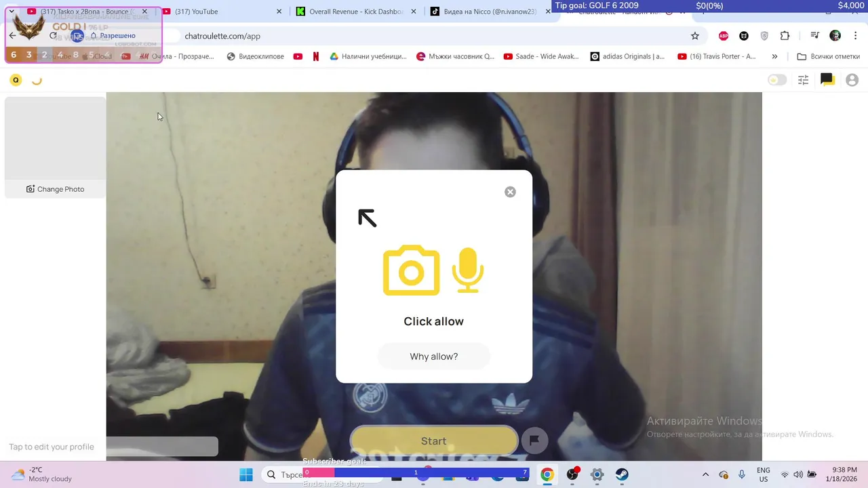The height and width of the screenshot is (488, 868).
Task: Open the Windows Start menu
Action: pos(245,474)
